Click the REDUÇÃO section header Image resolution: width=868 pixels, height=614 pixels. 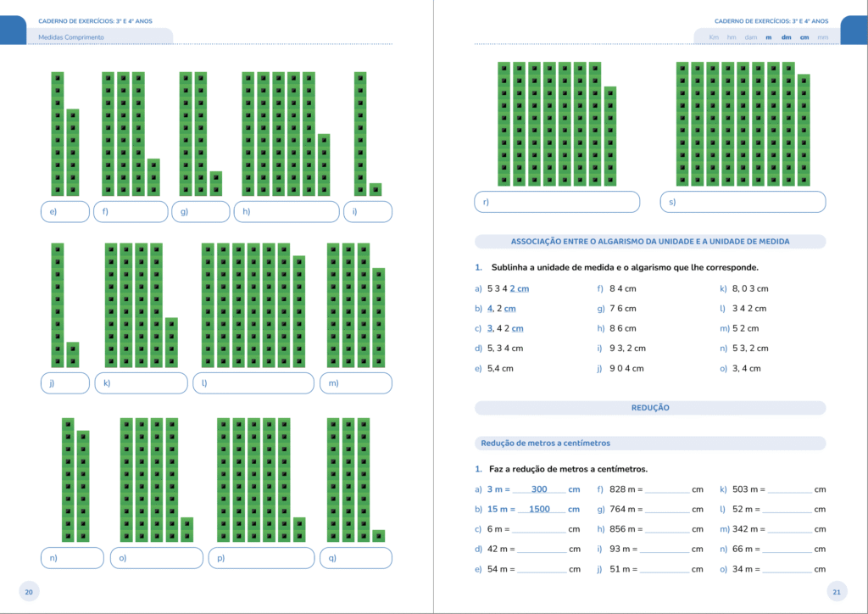pyautogui.click(x=650, y=408)
